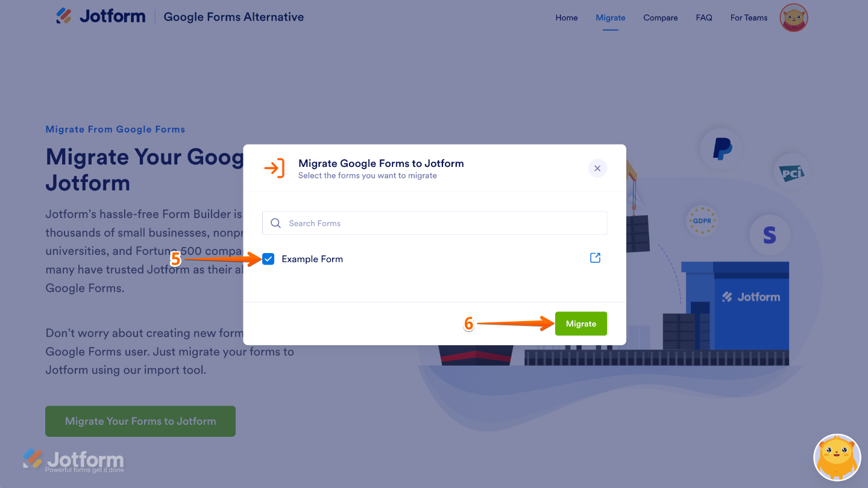Click the orange import arrow icon
868x488 pixels.
(x=274, y=168)
